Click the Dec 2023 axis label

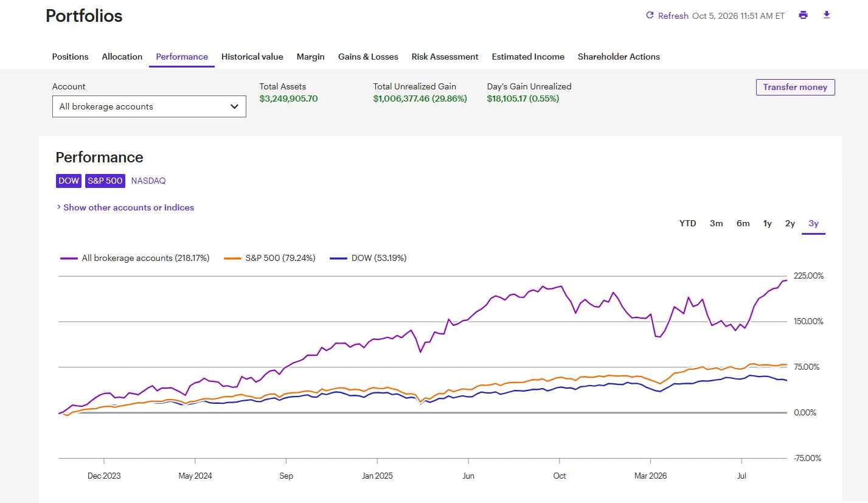point(104,476)
